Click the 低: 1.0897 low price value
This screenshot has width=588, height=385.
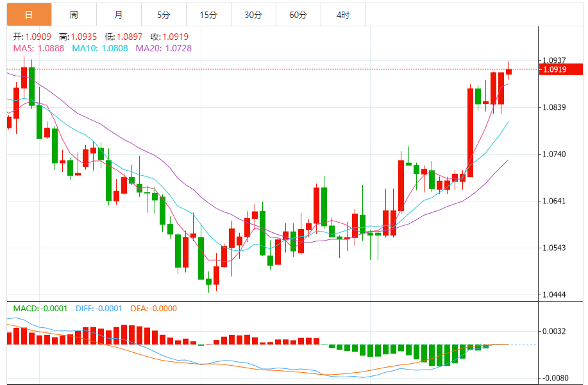pos(123,37)
